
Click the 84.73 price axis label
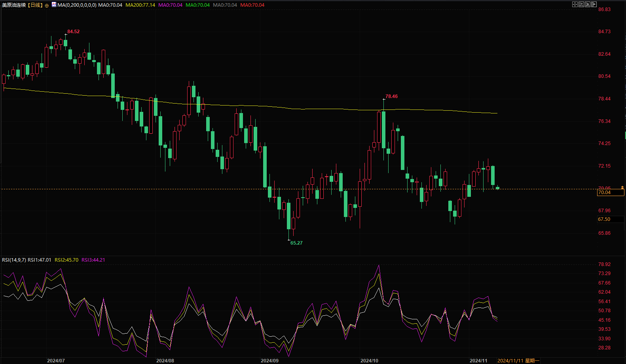(x=604, y=32)
